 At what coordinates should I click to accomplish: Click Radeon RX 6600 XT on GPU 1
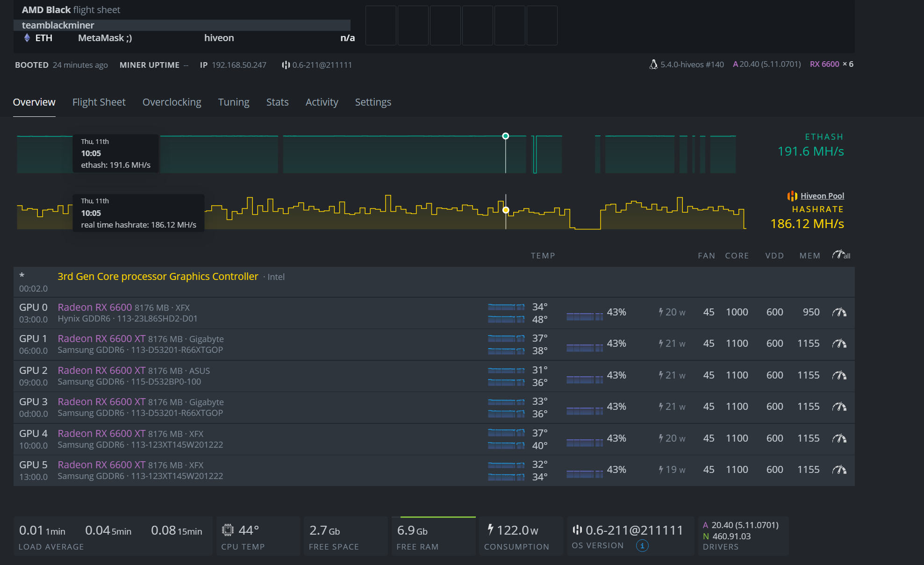pyautogui.click(x=101, y=338)
